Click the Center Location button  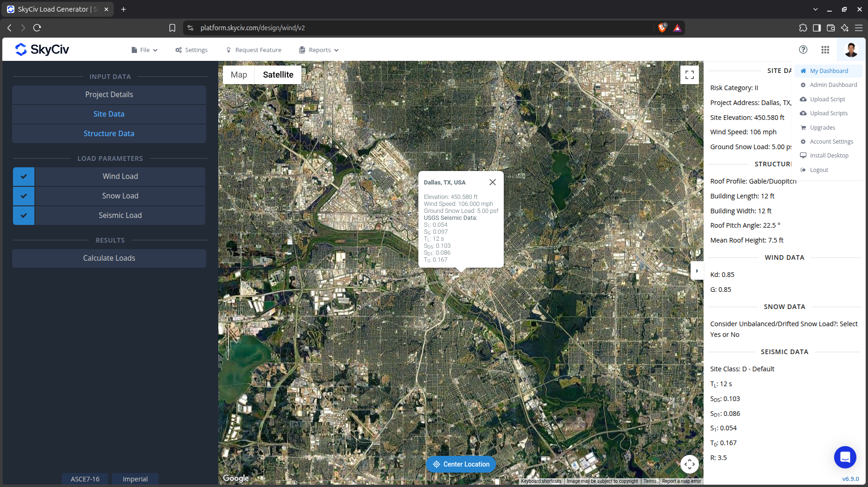[x=461, y=464]
